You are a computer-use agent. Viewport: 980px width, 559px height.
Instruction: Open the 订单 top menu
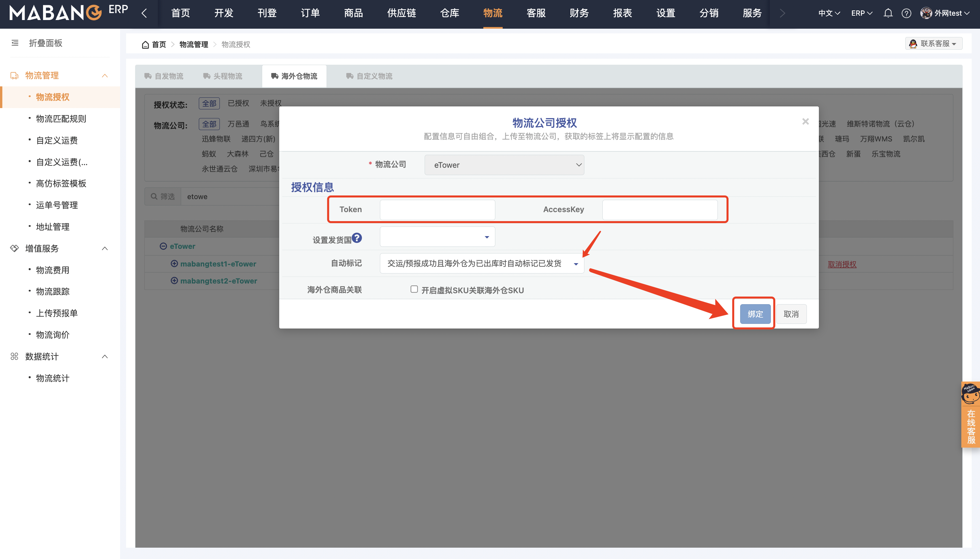(310, 13)
